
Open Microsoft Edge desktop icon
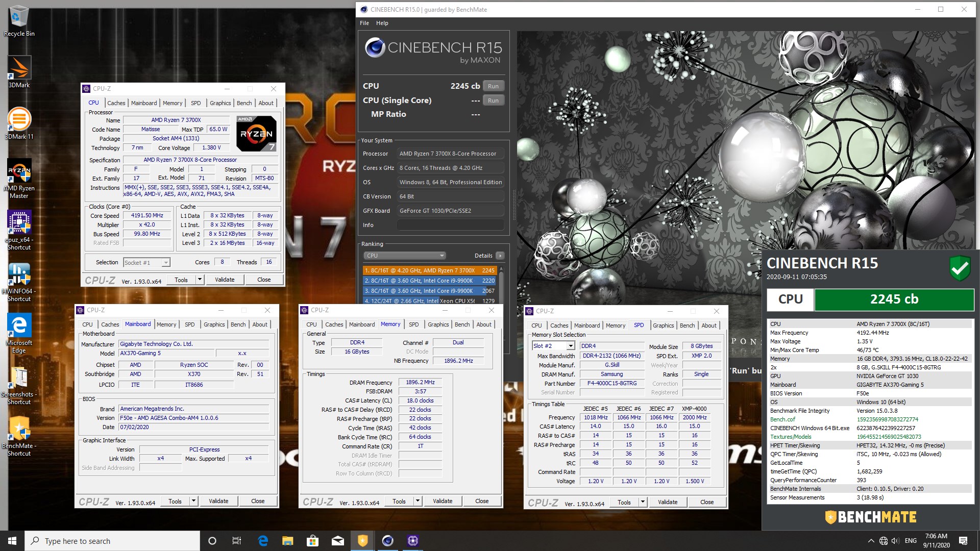(x=19, y=333)
